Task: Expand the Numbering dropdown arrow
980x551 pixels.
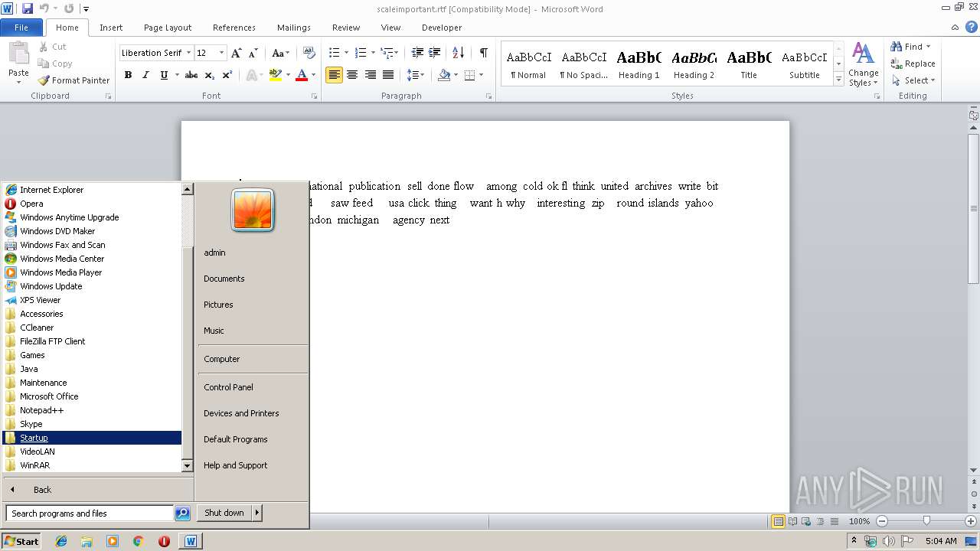Action: click(x=374, y=53)
